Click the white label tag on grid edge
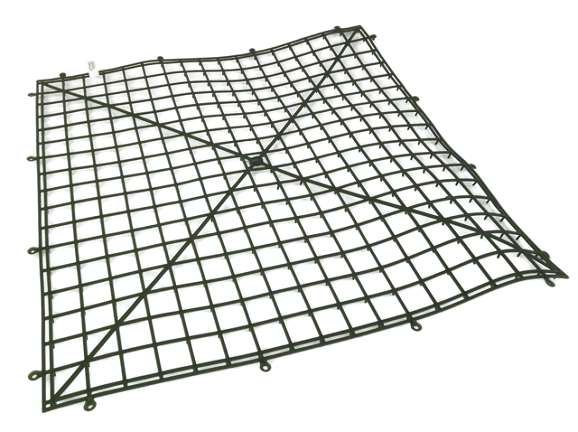The height and width of the screenshot is (432, 578). pyautogui.click(x=93, y=68)
